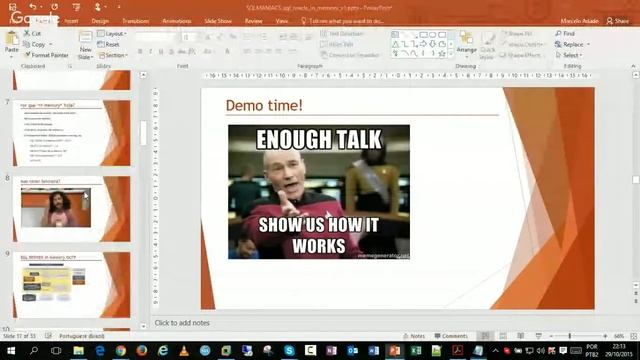Reset the slide layout
Image resolution: width=640 pixels, height=360 pixels.
pos(109,44)
